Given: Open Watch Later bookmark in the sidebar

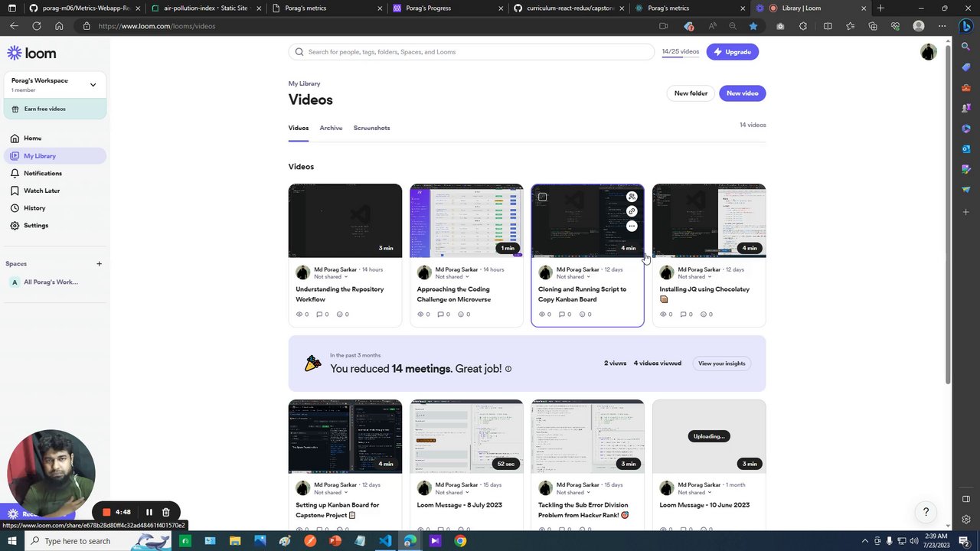Looking at the screenshot, I should (15, 191).
